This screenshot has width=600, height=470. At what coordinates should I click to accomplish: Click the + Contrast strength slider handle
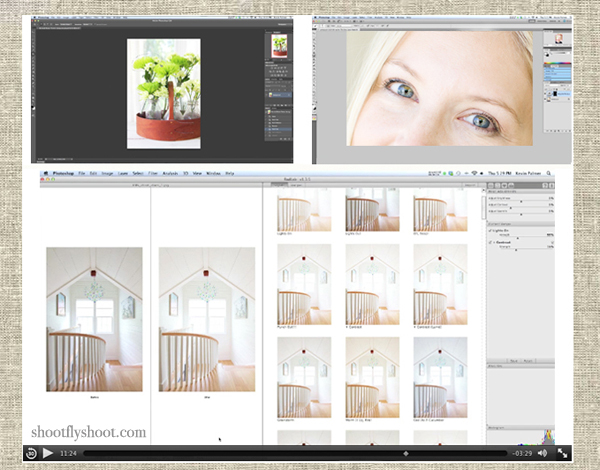(516, 250)
